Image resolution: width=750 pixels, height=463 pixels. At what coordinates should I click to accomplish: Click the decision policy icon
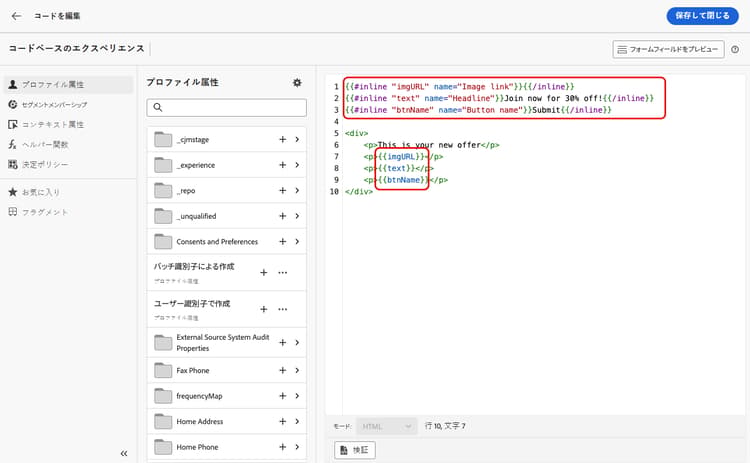pyautogui.click(x=13, y=165)
